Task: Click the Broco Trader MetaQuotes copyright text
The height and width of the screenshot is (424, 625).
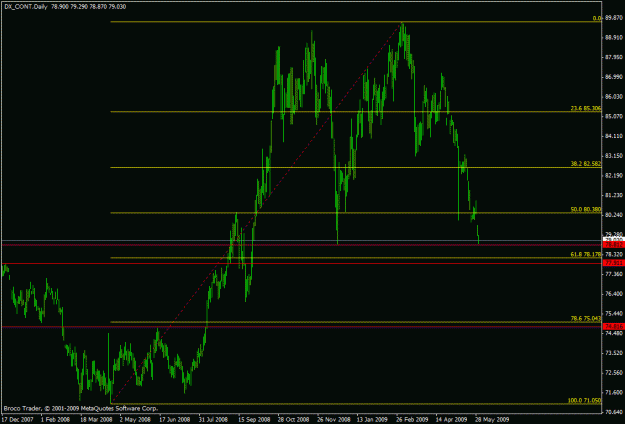Action: [81, 408]
